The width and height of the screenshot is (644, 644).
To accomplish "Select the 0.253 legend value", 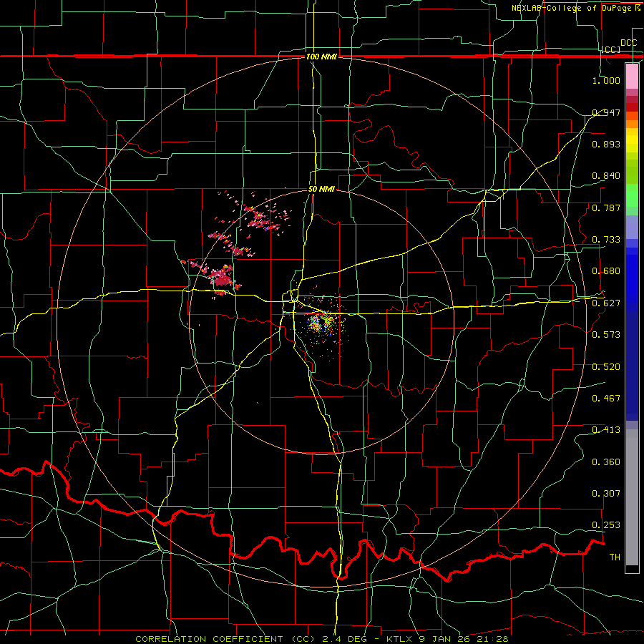I will pyautogui.click(x=606, y=525).
